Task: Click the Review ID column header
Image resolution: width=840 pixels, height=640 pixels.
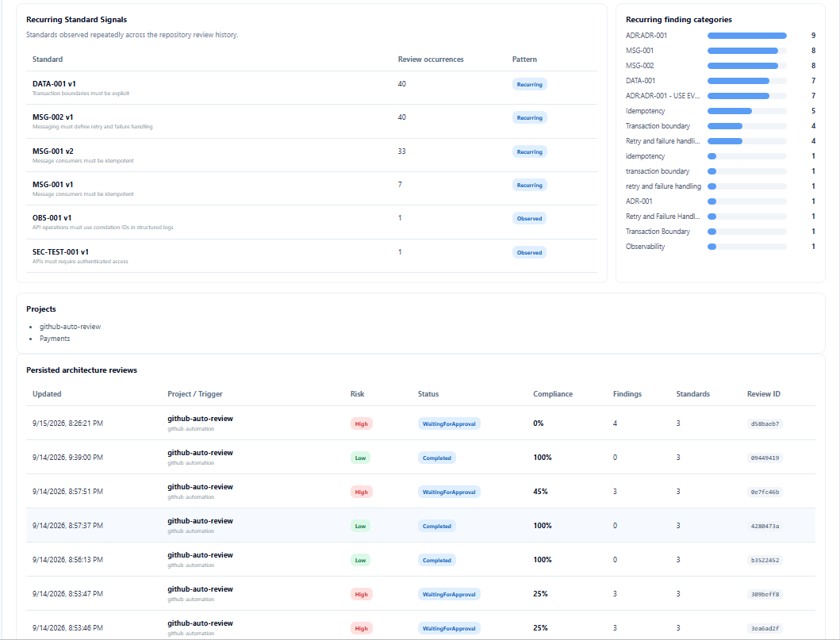Action: tap(763, 394)
